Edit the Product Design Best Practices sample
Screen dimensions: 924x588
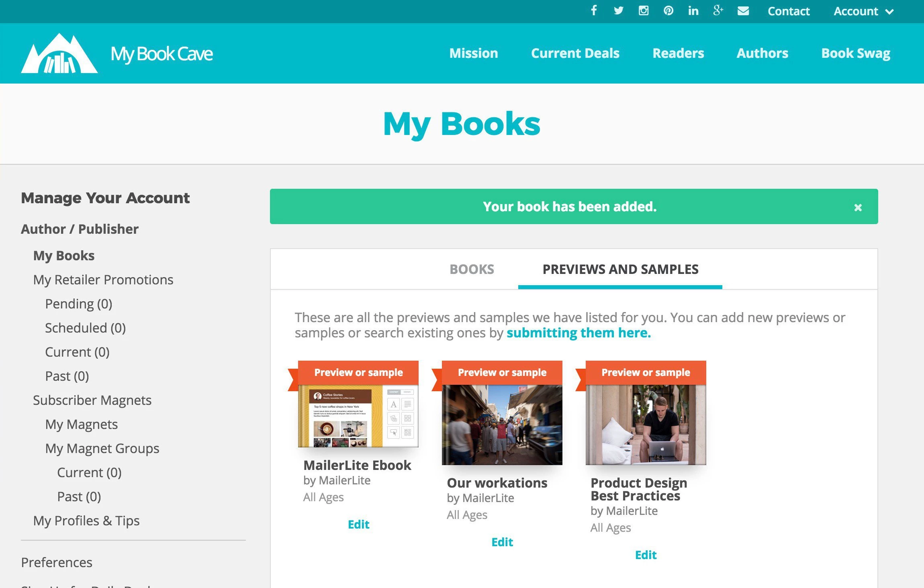(646, 555)
